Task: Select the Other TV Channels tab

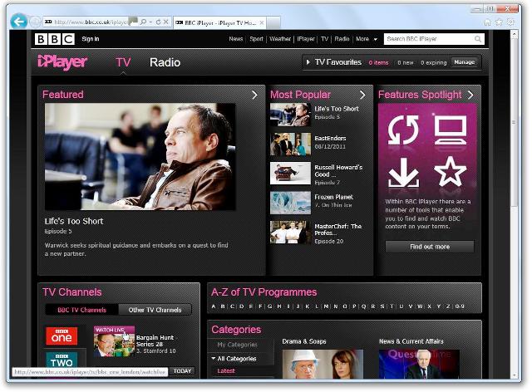Action: [x=155, y=310]
